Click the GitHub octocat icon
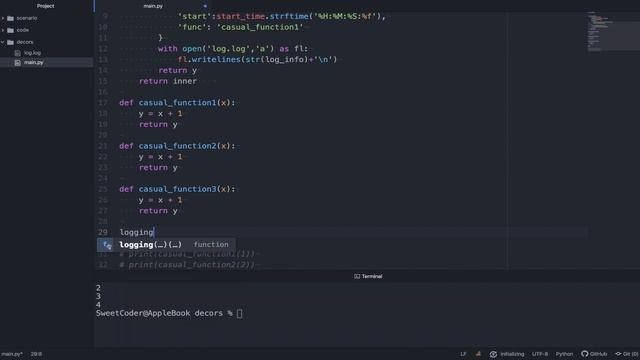Viewport: 640px width, 360px height. pos(584,354)
